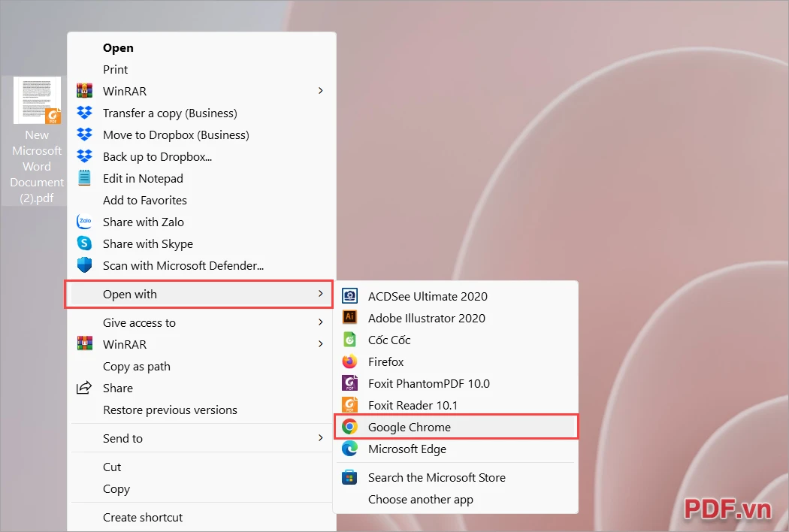Click the WinRAR icon above Transfer a copy

[84, 91]
